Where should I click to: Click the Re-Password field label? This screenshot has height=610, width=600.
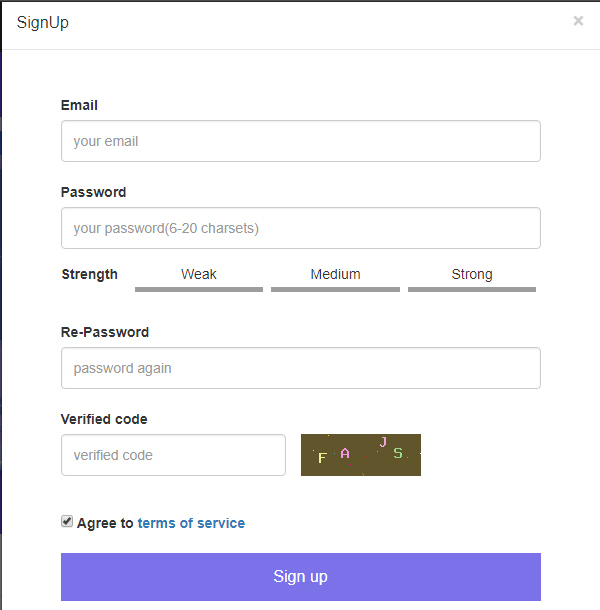[105, 332]
